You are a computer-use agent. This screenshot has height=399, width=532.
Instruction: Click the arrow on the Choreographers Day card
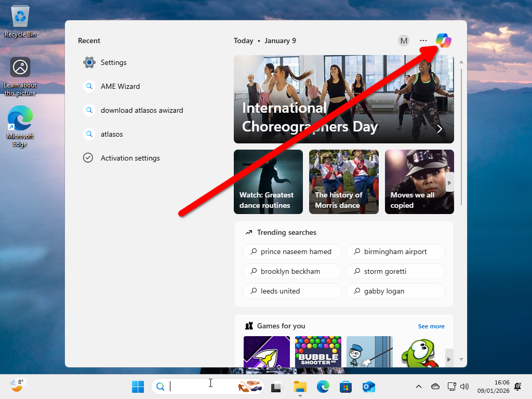coord(439,129)
